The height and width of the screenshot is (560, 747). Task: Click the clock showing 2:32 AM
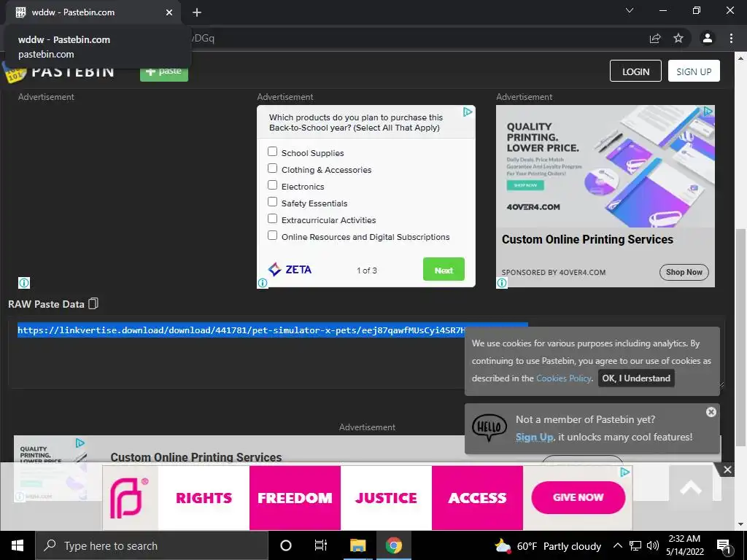pyautogui.click(x=684, y=545)
